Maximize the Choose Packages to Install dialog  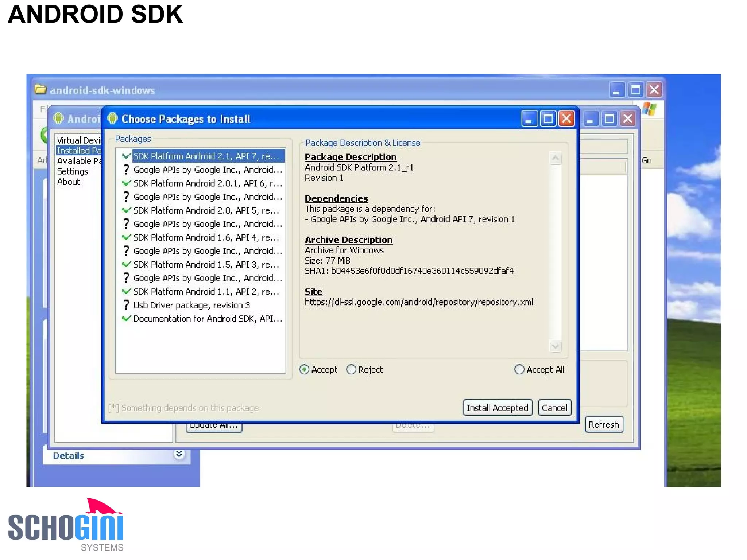(x=548, y=118)
